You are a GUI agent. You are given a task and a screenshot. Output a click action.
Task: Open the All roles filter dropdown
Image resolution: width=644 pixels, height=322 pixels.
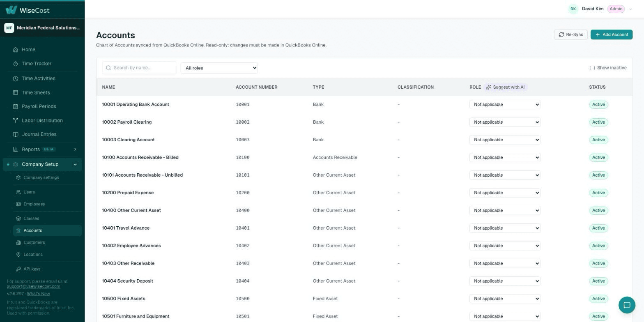click(x=219, y=68)
